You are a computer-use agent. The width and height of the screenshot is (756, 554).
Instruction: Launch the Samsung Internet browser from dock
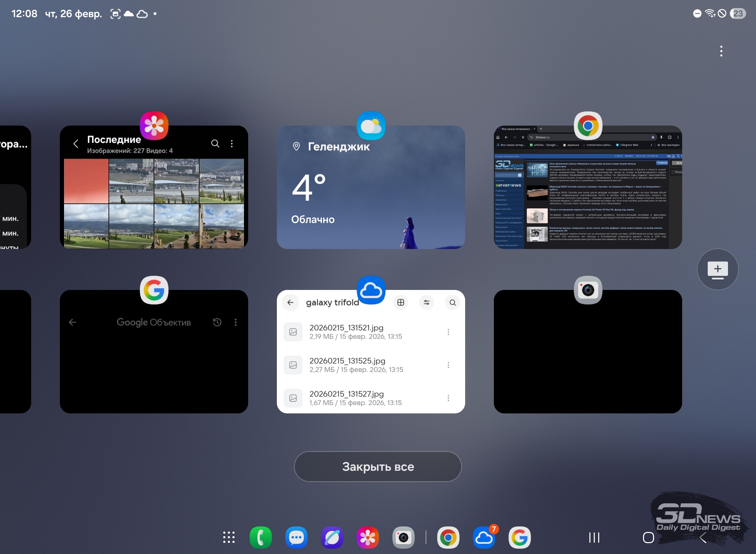pos(332,537)
